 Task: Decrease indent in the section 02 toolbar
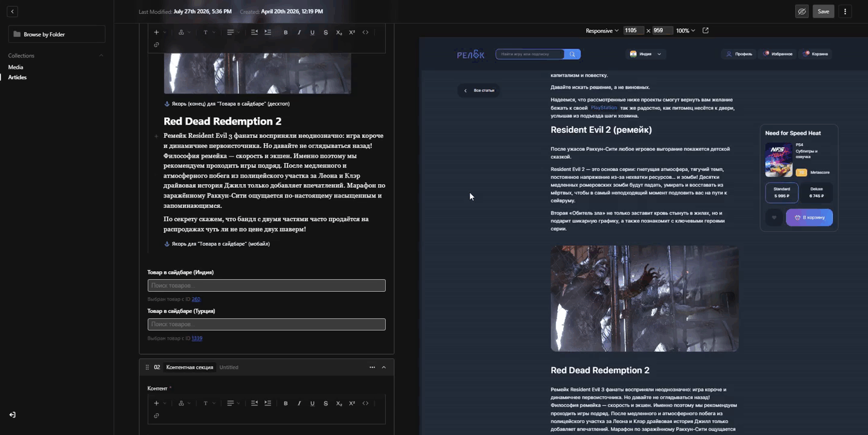point(254,403)
